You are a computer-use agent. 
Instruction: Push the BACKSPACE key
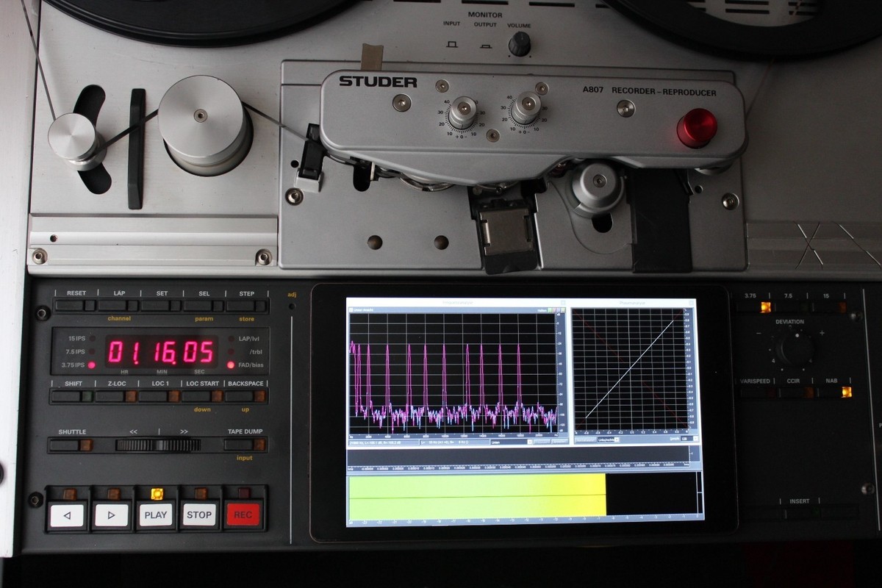(245, 396)
